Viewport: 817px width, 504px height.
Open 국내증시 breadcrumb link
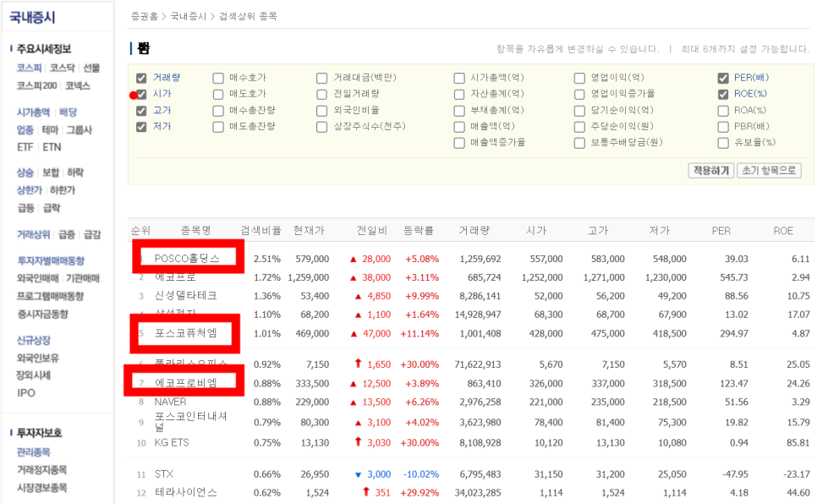188,16
